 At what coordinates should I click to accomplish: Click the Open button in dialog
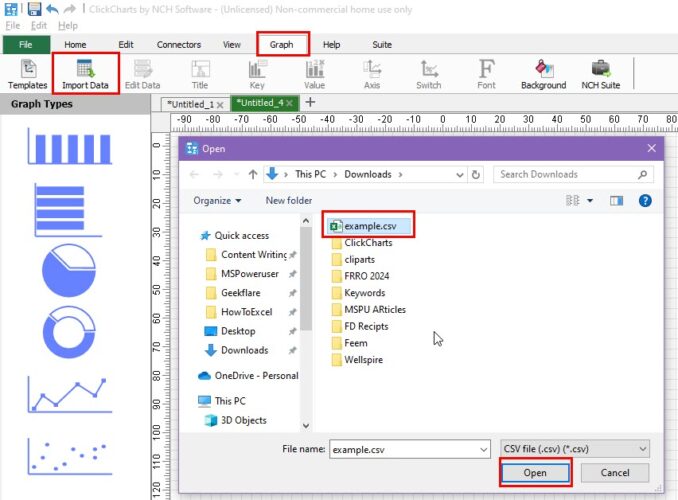point(535,473)
